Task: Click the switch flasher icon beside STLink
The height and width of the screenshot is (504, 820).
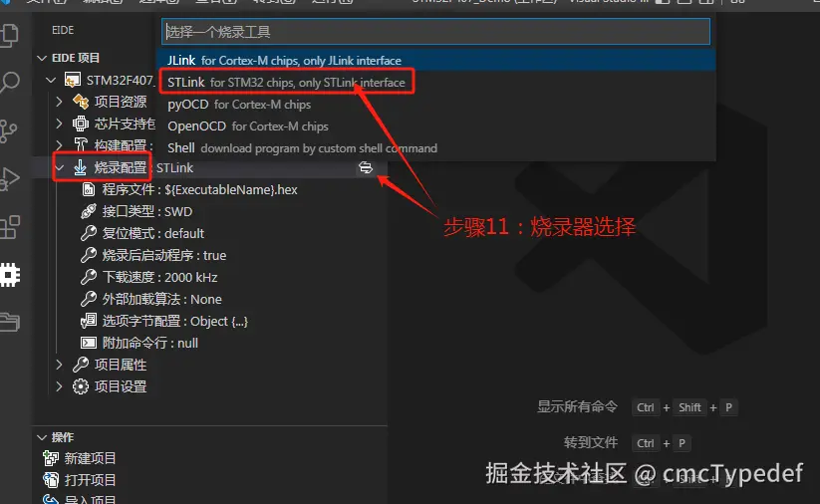Action: point(366,167)
